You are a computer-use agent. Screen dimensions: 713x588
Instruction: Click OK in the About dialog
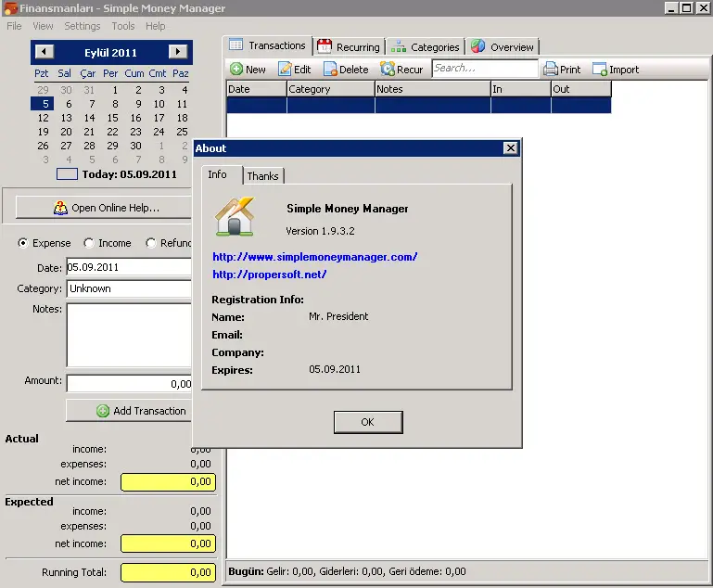tap(368, 422)
